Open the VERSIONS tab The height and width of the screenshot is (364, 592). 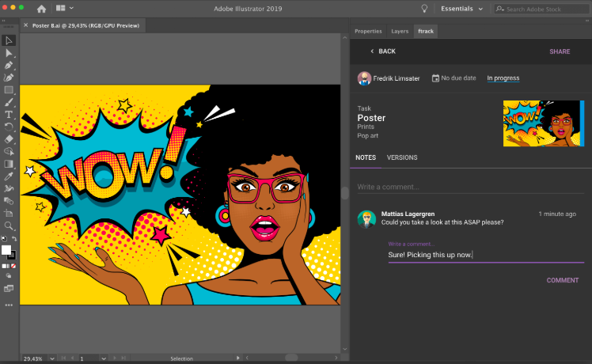click(x=402, y=157)
